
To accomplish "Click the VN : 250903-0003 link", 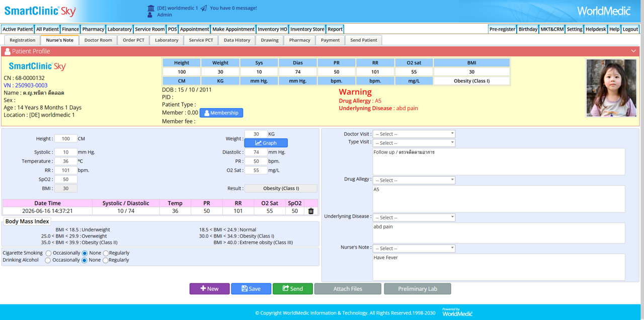I will coord(26,86).
